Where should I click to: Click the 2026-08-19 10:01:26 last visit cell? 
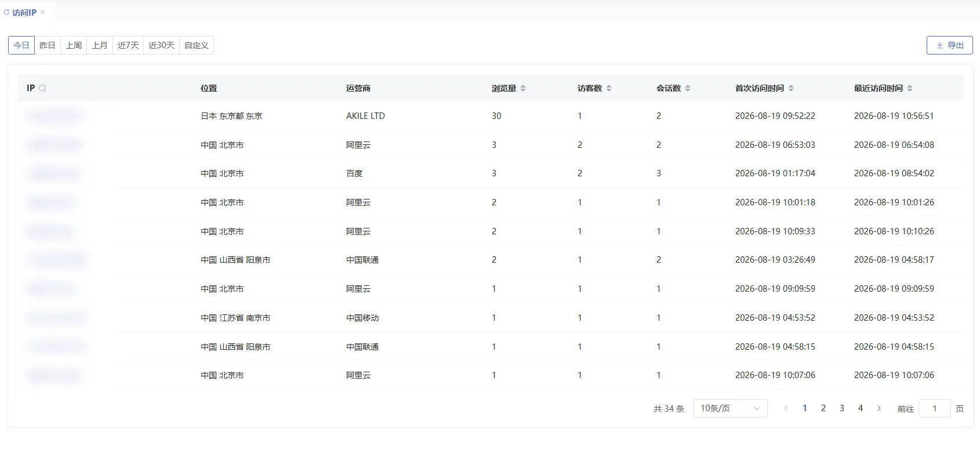pyautogui.click(x=894, y=202)
